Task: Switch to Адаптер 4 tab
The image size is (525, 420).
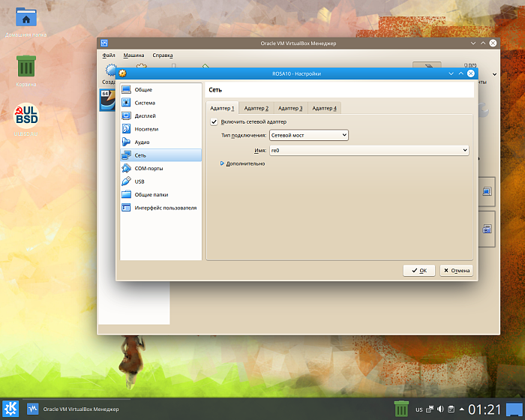Action: 325,108
